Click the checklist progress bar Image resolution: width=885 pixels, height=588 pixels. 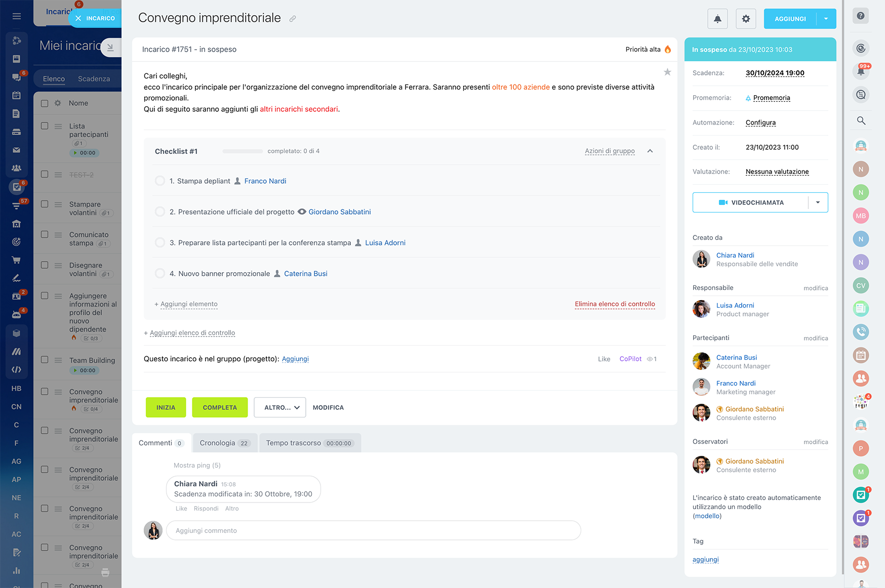click(x=243, y=151)
